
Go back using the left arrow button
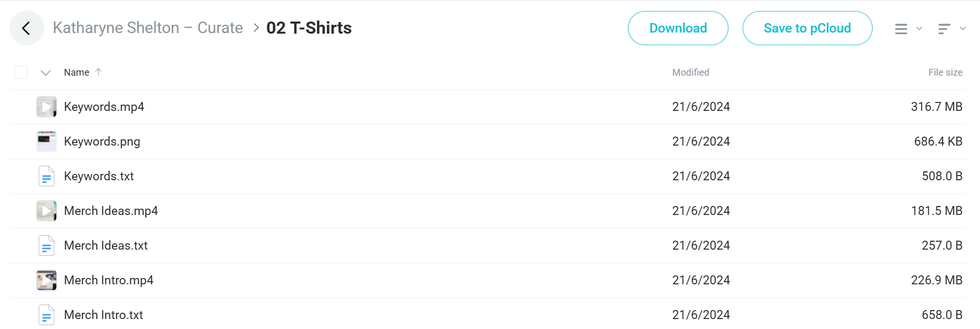(x=26, y=28)
